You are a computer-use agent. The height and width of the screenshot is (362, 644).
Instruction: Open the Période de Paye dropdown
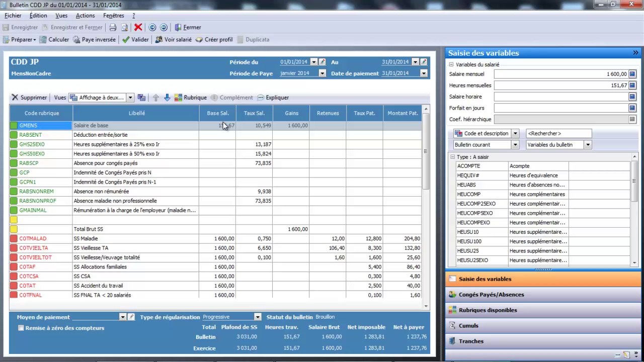[322, 73]
